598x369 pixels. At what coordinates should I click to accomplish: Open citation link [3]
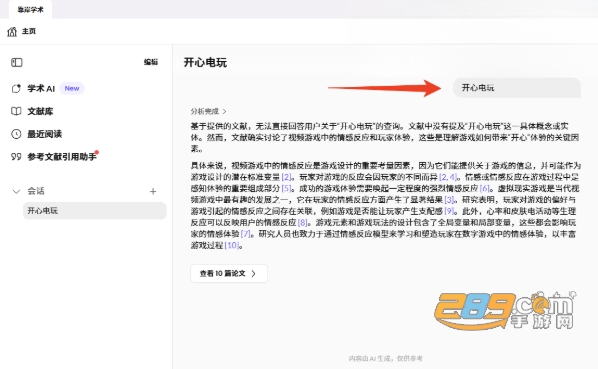[x=449, y=200]
